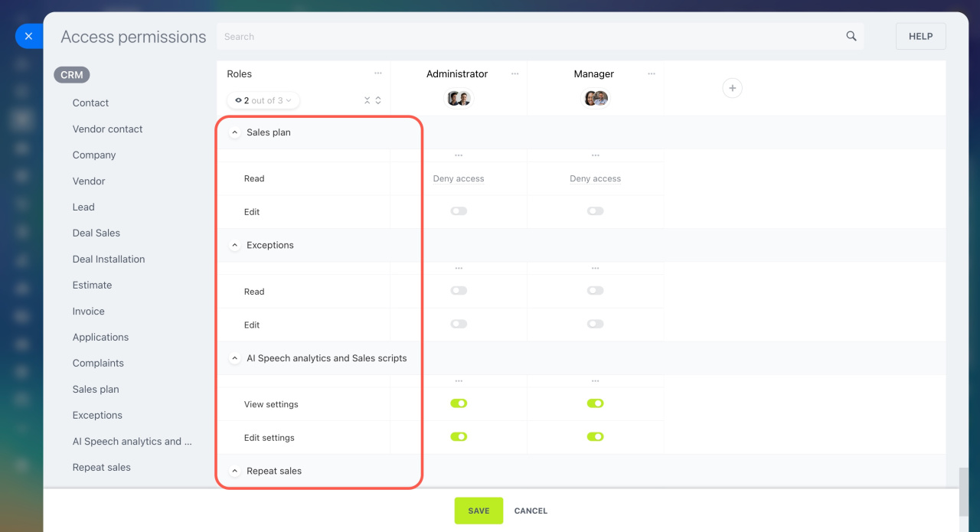Screen dimensions: 980x532
Task: Toggle Exceptions Read for Administrator
Action: click(x=459, y=291)
